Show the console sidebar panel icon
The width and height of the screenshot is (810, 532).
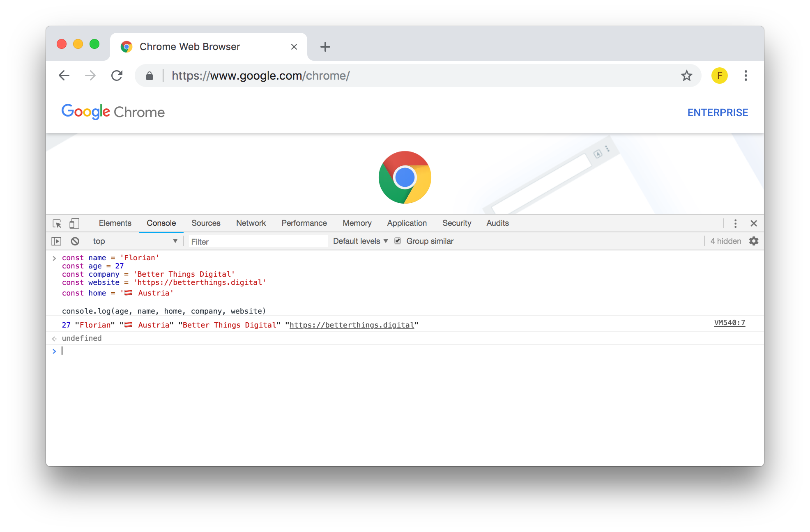click(56, 241)
